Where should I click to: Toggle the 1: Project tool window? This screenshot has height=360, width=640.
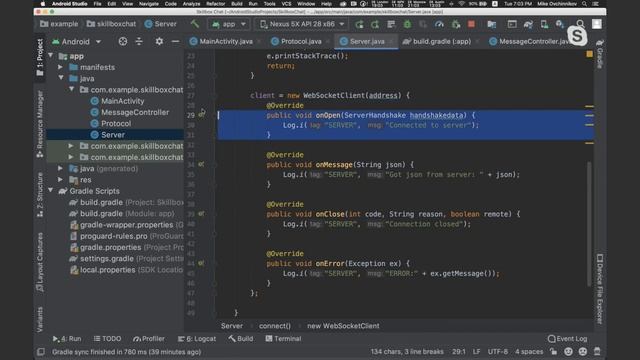point(40,57)
